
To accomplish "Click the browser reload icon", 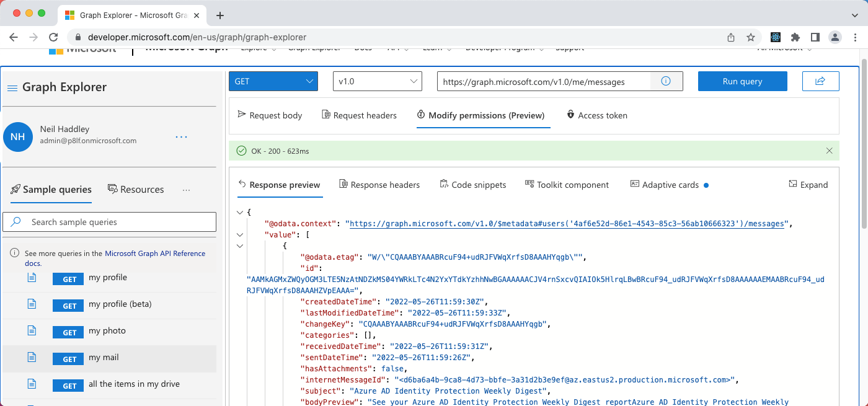I will click(x=53, y=37).
